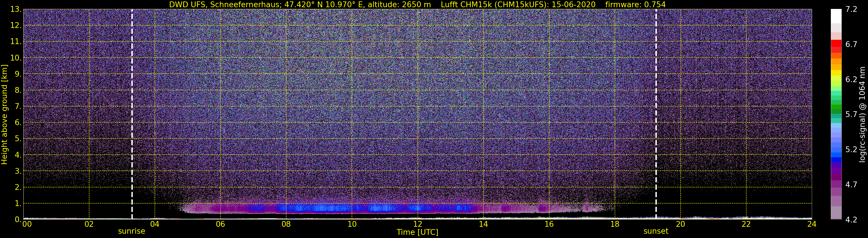868x238 pixels.
Task: Click the time axis tick '06'
Action: pos(220,224)
